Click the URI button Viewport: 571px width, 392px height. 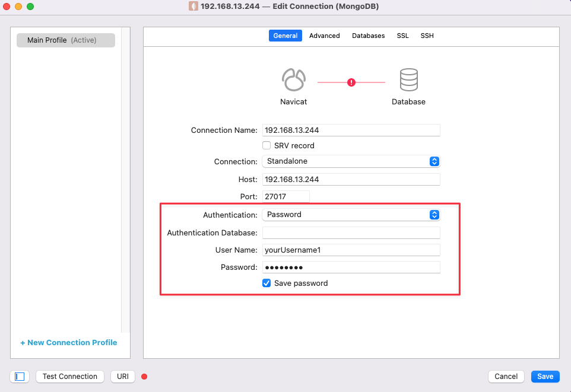(123, 377)
